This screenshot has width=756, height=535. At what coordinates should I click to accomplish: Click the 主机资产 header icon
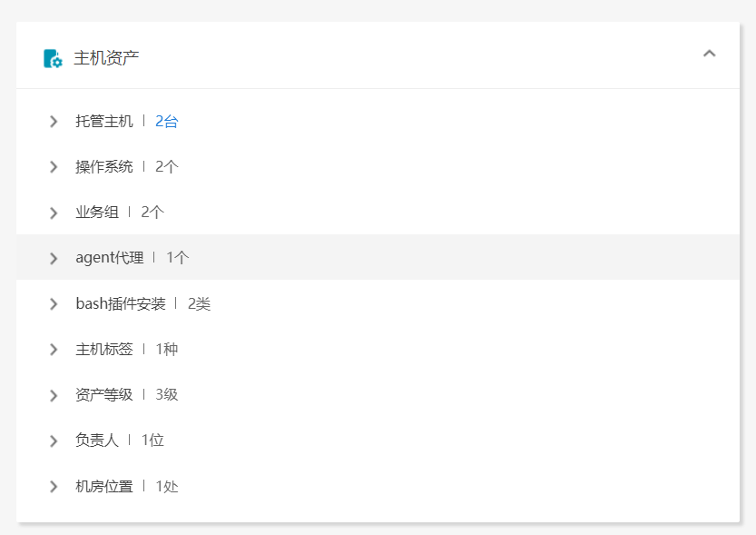[x=53, y=58]
